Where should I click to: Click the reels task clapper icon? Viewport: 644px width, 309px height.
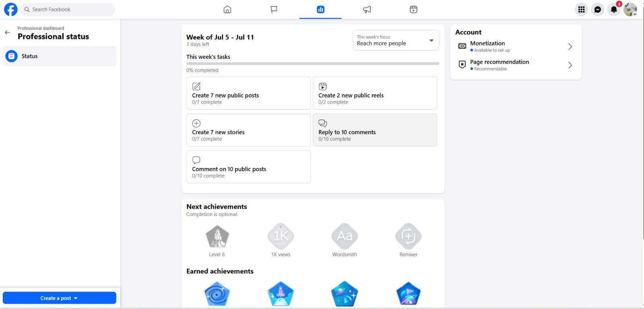(323, 86)
